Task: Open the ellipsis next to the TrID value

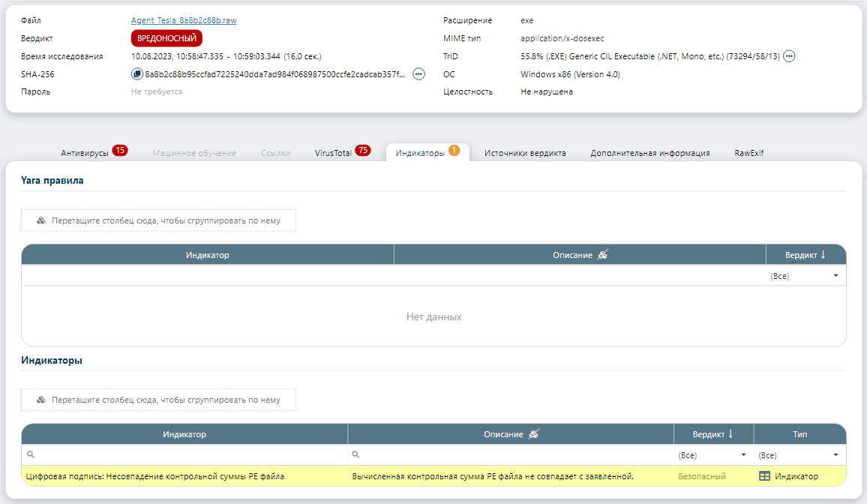Action: tap(789, 56)
